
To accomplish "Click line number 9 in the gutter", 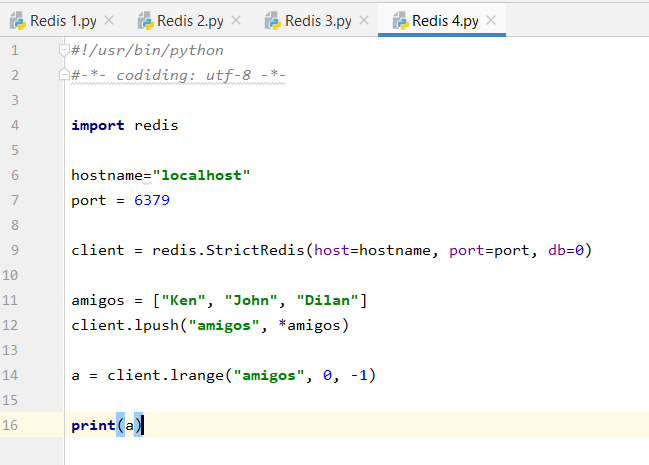I will pos(15,250).
